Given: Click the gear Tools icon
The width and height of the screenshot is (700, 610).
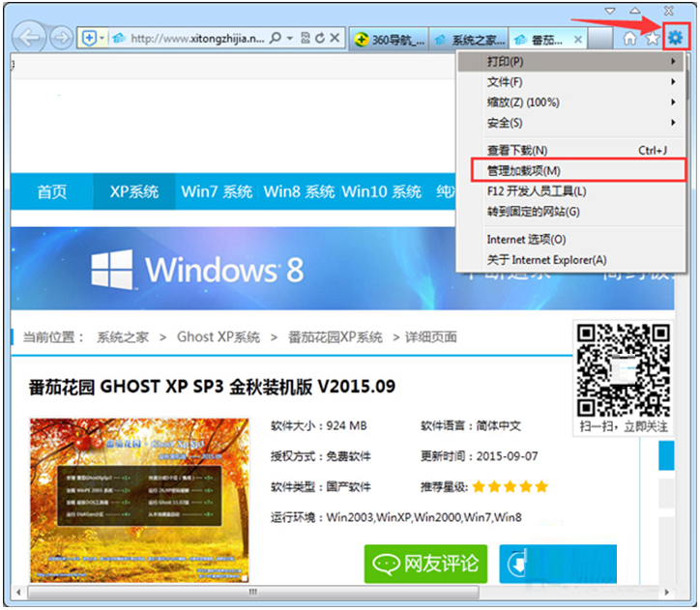Looking at the screenshot, I should [x=675, y=38].
